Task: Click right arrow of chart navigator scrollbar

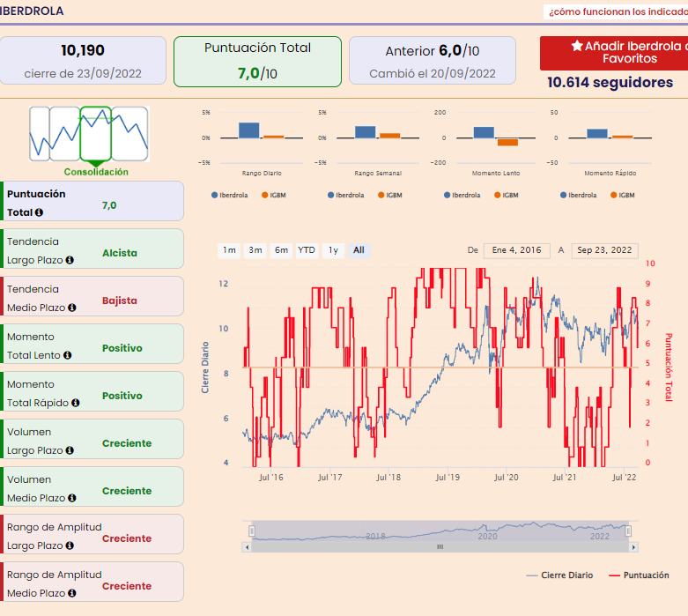Action: click(x=633, y=547)
